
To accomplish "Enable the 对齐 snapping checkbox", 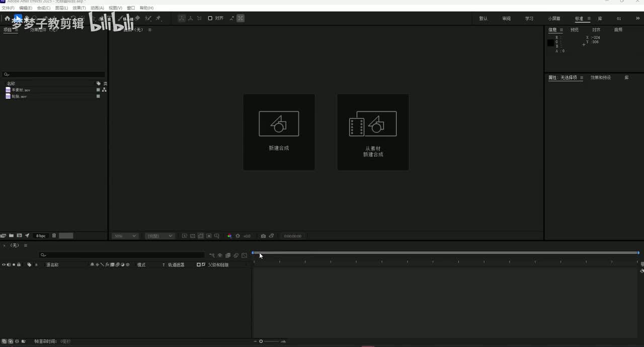I will pyautogui.click(x=210, y=18).
